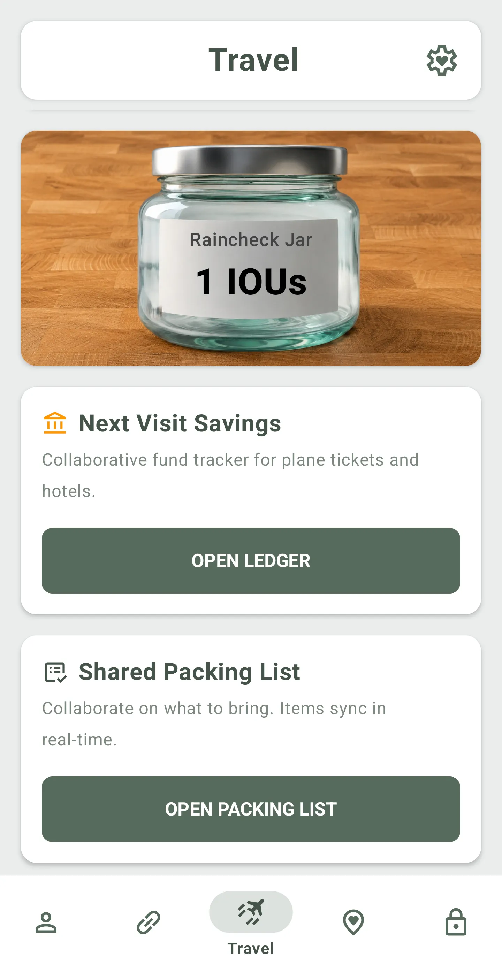502x980 pixels.
Task: Tap the collaborative fund tracker description
Action: [x=230, y=475]
